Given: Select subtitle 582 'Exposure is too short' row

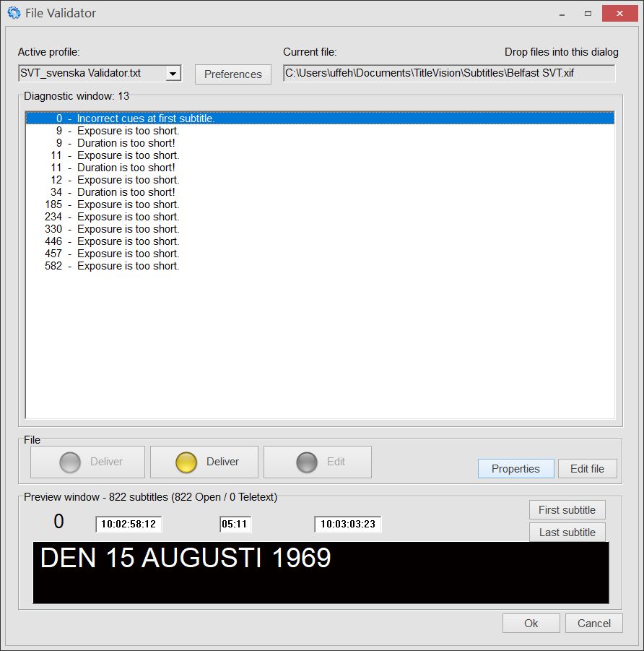Looking at the screenshot, I should pyautogui.click(x=320, y=266).
